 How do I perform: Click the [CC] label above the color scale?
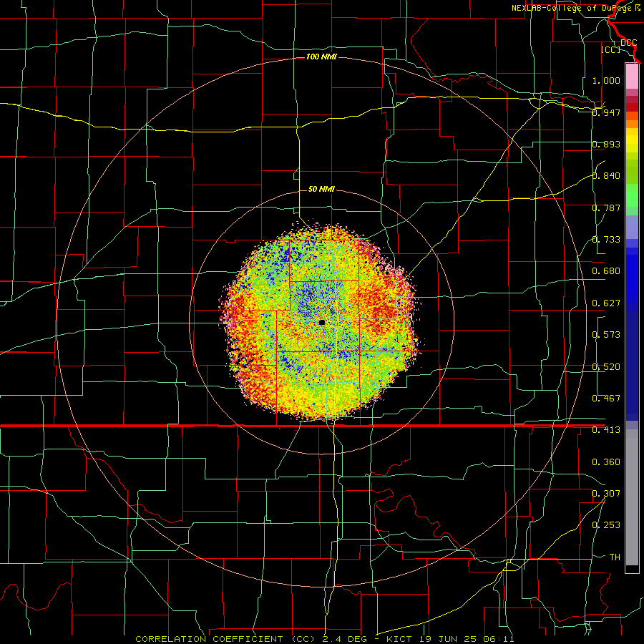[x=610, y=49]
